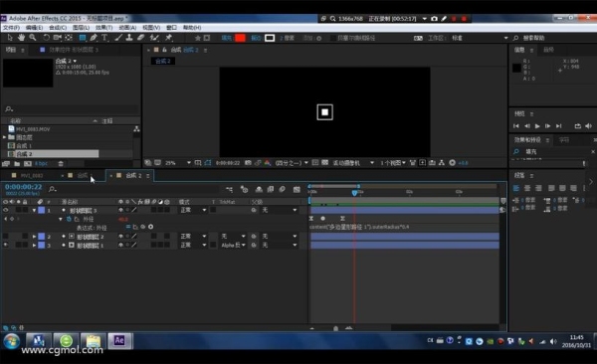Select the Clone Stamp tool

(129, 38)
